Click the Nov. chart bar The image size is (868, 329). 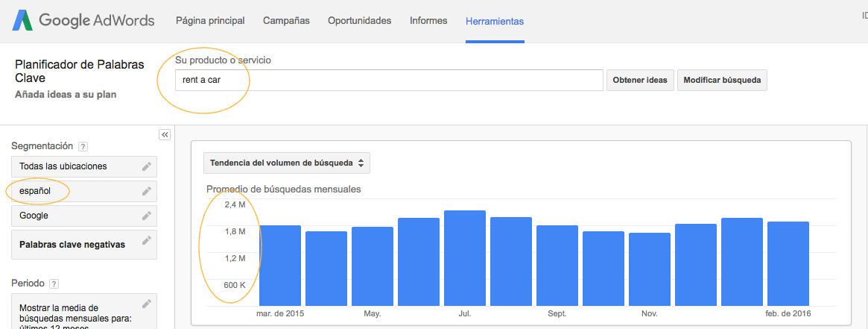click(650, 269)
